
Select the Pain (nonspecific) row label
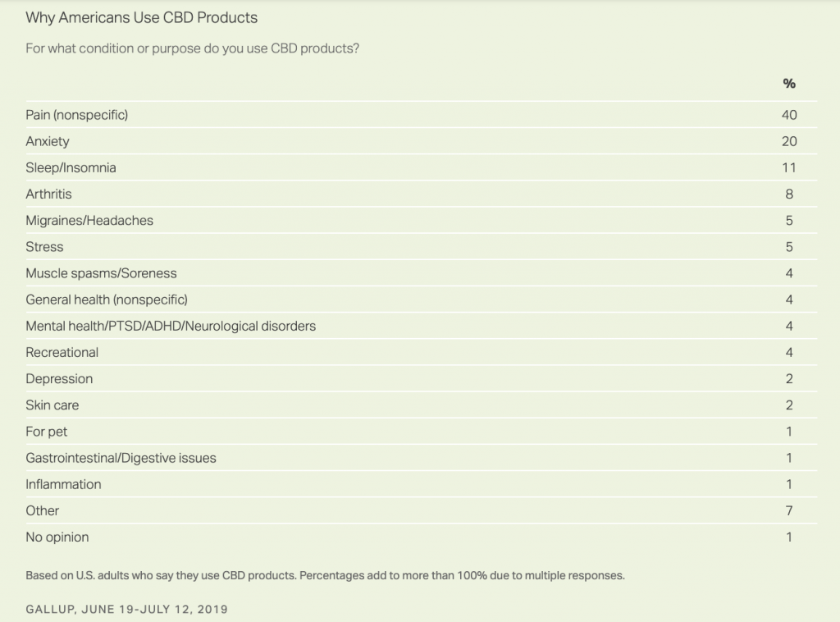point(76,115)
